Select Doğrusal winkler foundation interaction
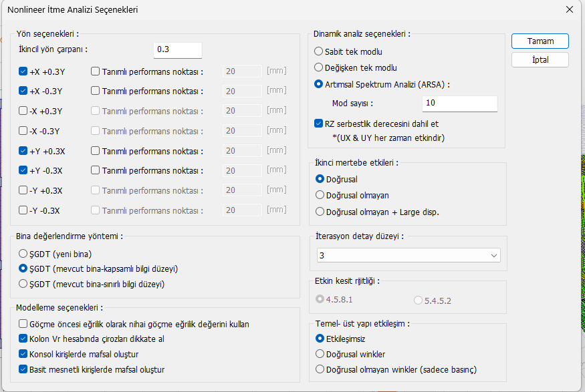 point(320,354)
